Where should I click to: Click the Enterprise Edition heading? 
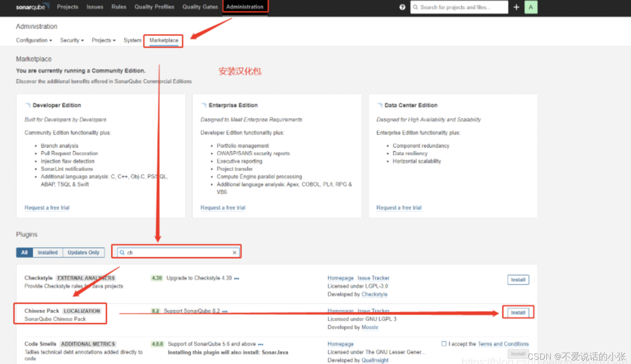pos(233,105)
